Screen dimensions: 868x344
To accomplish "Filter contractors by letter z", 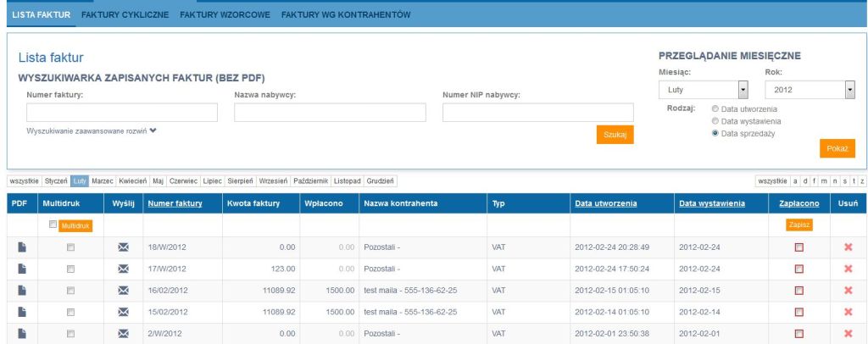I will click(x=862, y=180).
